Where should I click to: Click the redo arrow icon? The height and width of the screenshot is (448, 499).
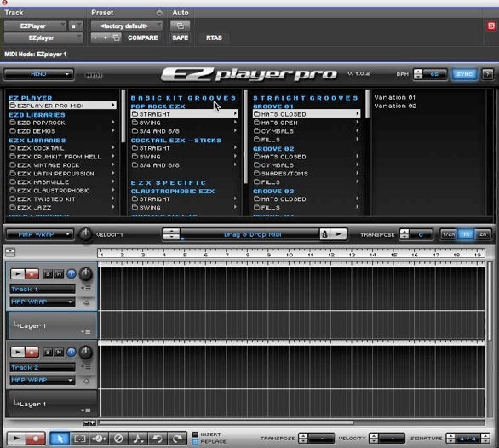[177, 439]
